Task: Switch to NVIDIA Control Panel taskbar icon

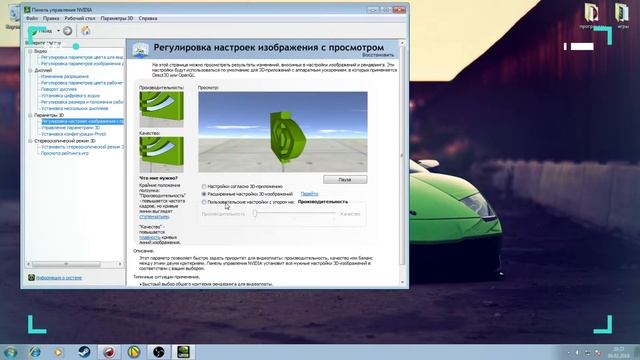Action: point(183,351)
